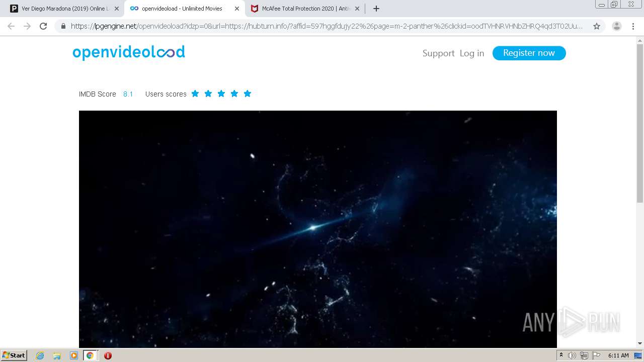Open the volume speaker tray icon

point(572,355)
